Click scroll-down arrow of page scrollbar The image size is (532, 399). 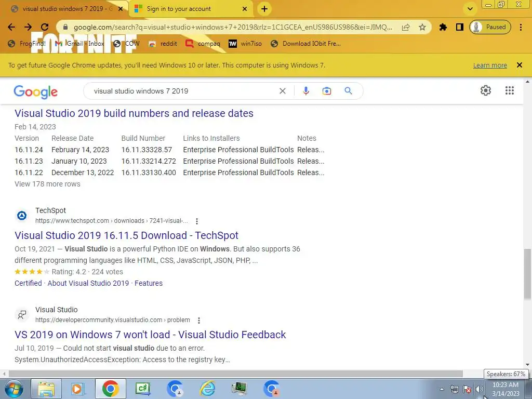527,365
